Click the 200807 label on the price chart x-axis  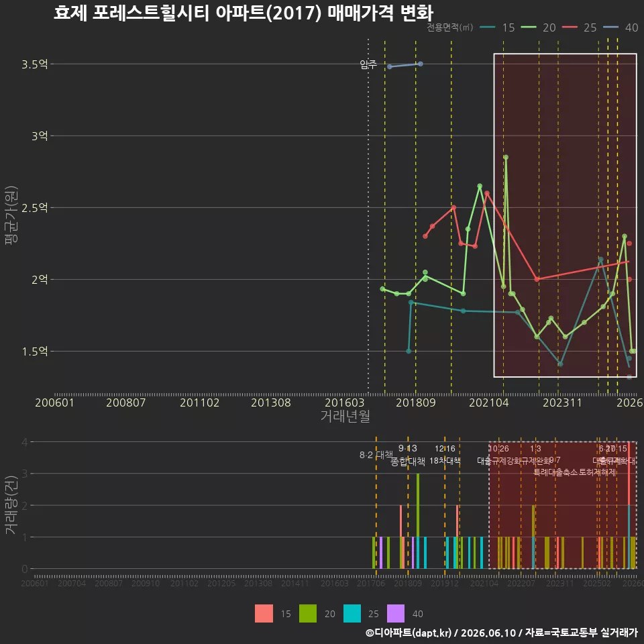point(125,402)
